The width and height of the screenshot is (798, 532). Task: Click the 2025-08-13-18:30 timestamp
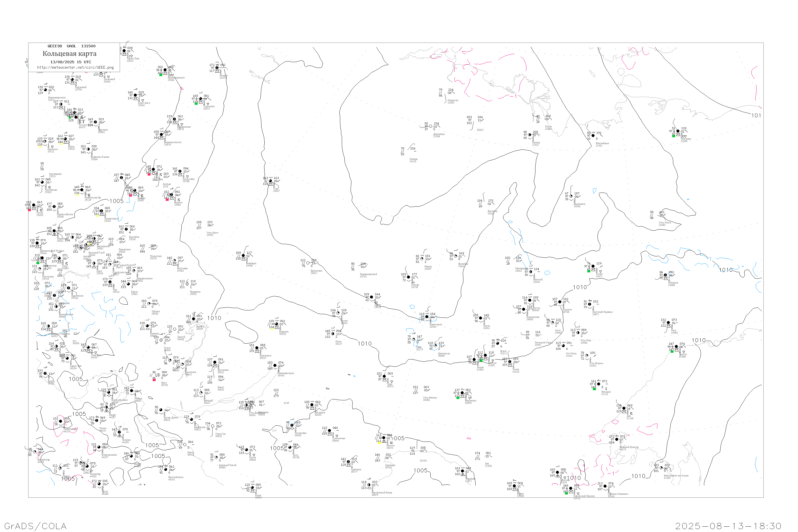729,526
